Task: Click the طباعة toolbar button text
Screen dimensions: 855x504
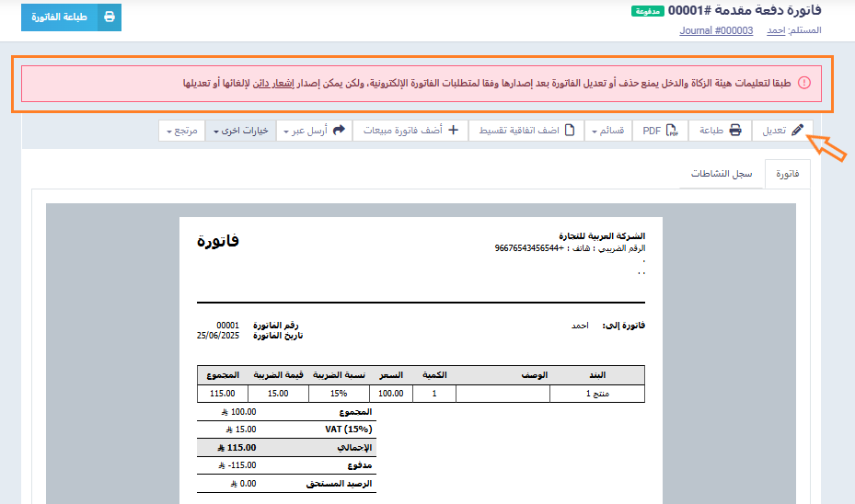Action: (711, 131)
